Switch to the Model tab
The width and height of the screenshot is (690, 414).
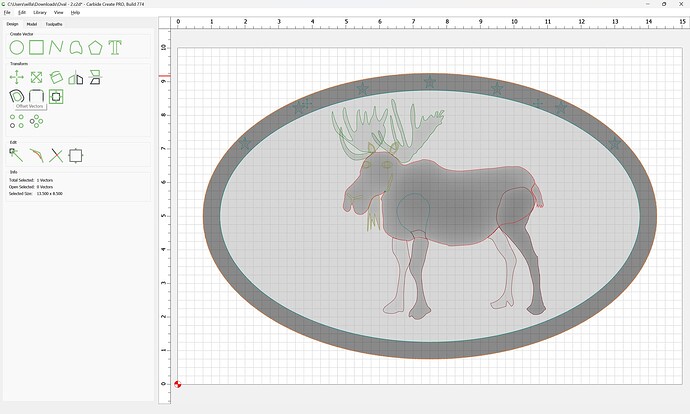click(x=32, y=24)
